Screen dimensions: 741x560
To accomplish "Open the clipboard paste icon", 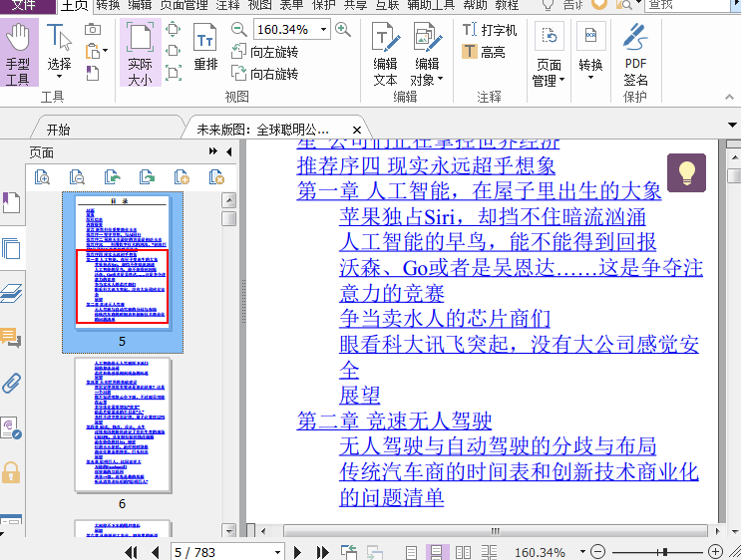I will [93, 51].
